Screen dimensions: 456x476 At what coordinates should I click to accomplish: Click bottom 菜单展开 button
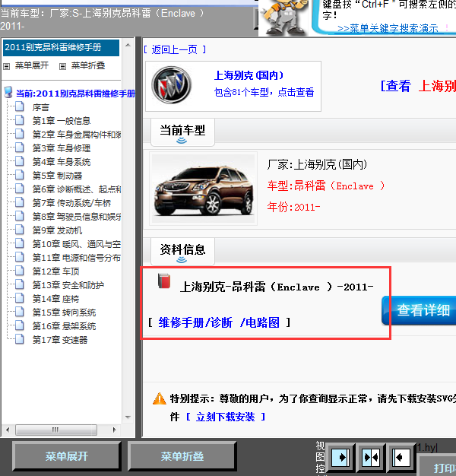point(66,456)
